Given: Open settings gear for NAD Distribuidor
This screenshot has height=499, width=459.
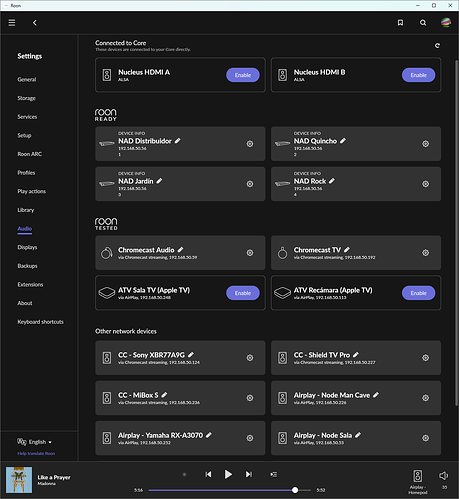Looking at the screenshot, I should 250,144.
